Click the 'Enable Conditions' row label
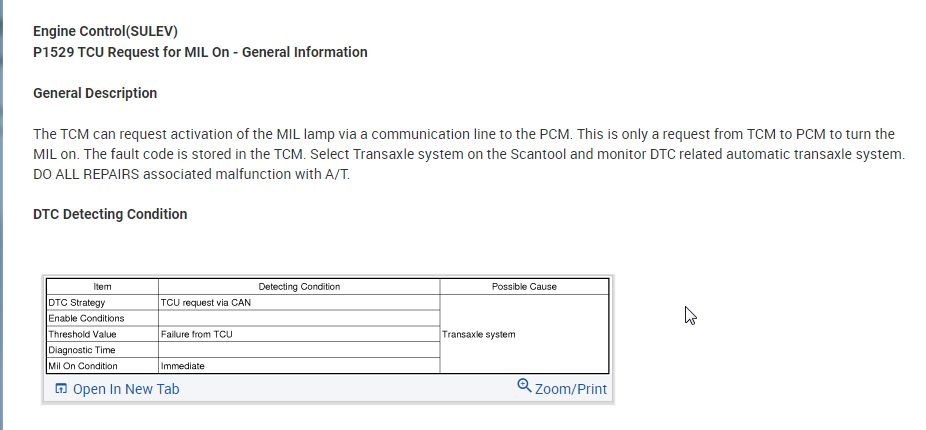This screenshot has height=430, width=926. [86, 318]
